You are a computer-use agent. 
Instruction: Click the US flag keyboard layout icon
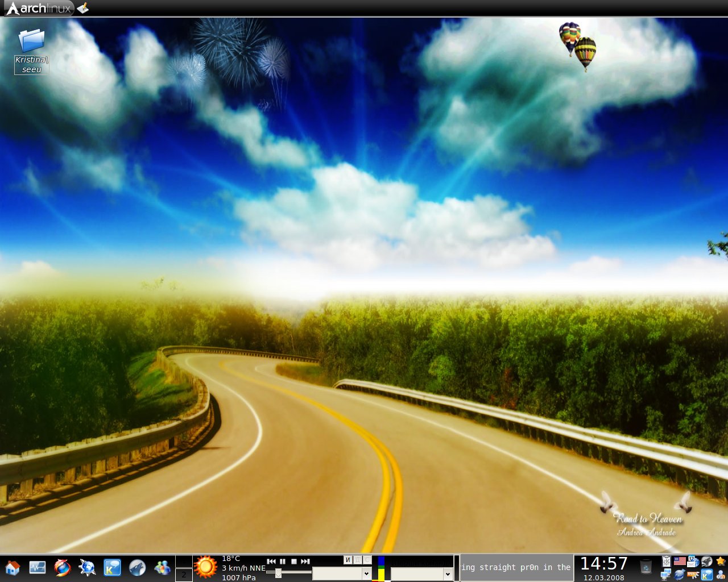680,562
